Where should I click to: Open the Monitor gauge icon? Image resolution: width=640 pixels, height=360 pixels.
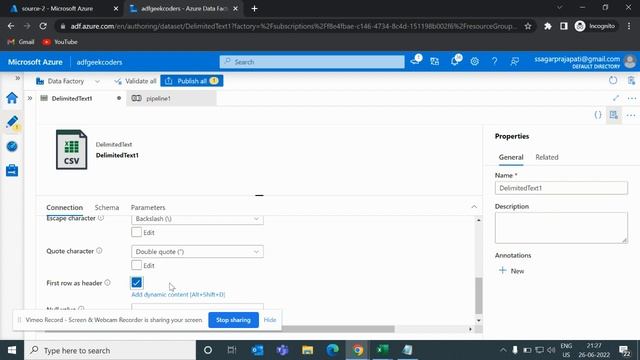click(12, 146)
